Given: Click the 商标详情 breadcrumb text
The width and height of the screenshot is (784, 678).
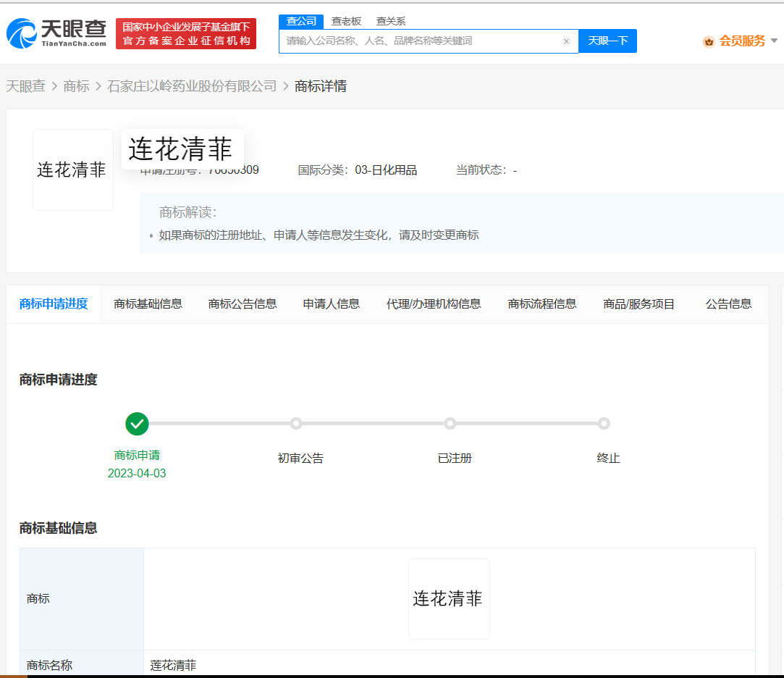Looking at the screenshot, I should click(321, 86).
